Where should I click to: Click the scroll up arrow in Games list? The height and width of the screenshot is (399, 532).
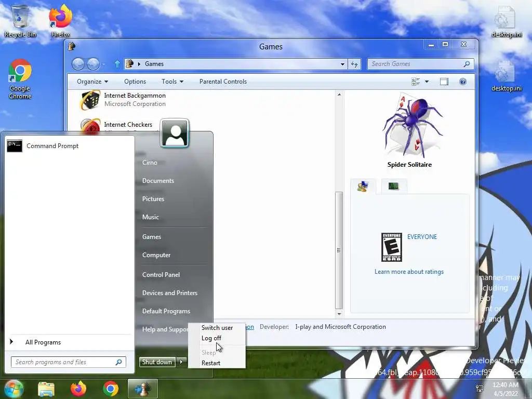339,95
